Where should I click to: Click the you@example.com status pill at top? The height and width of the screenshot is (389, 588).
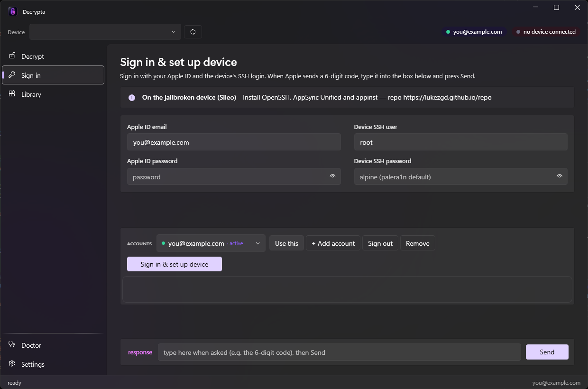coord(474,32)
